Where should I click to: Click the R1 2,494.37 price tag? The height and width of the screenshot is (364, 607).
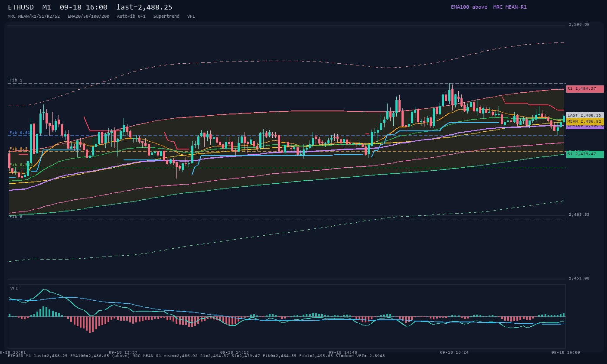click(585, 89)
